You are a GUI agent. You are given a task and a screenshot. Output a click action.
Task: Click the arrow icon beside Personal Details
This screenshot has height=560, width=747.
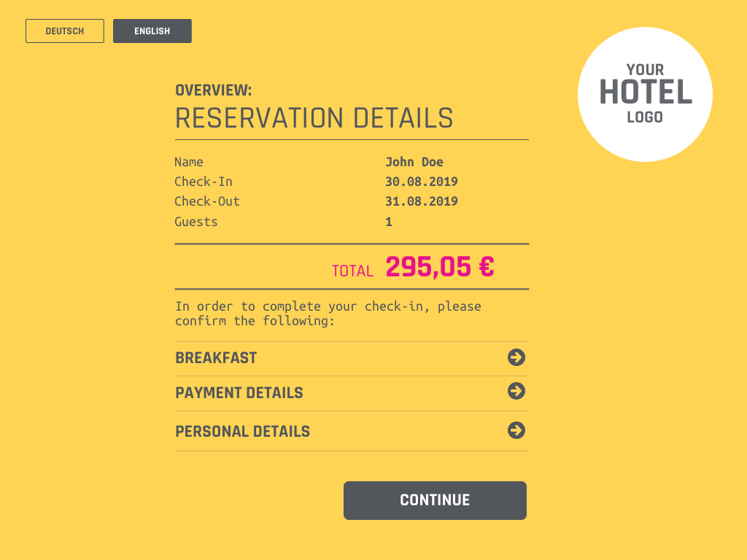pos(516,430)
